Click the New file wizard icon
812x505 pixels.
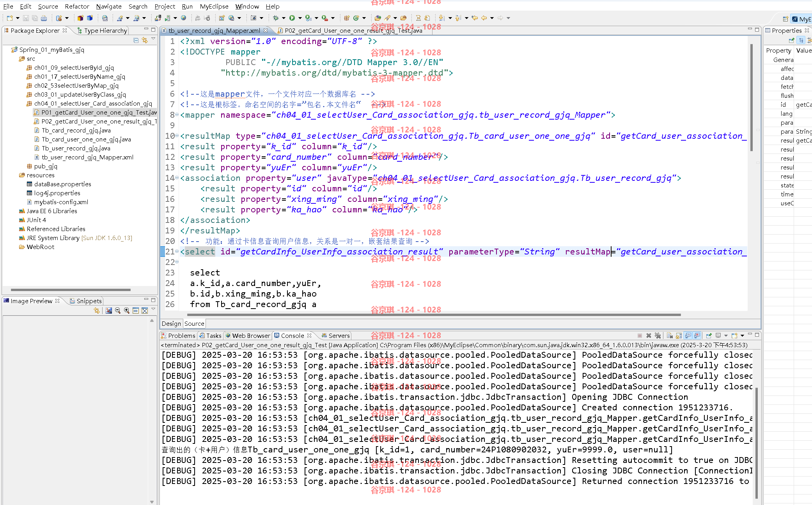pyautogui.click(x=10, y=18)
